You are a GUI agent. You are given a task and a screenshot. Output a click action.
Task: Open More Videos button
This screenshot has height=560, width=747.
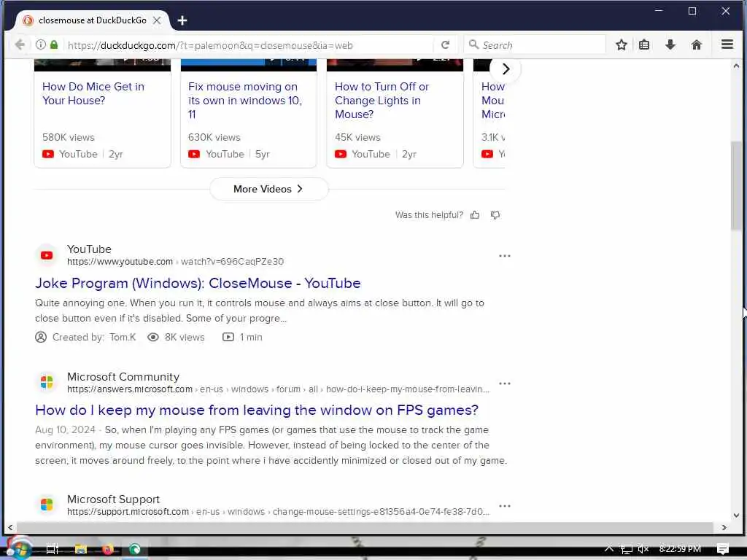tap(268, 189)
